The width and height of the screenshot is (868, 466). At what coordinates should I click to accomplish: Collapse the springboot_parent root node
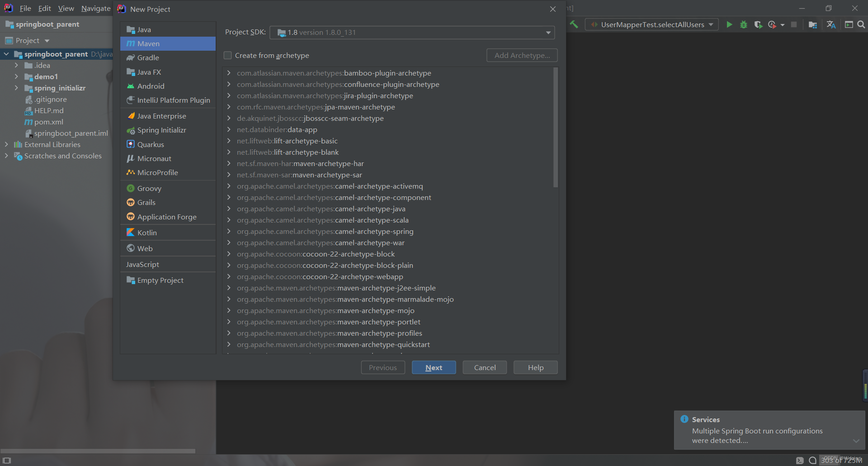tap(6, 54)
